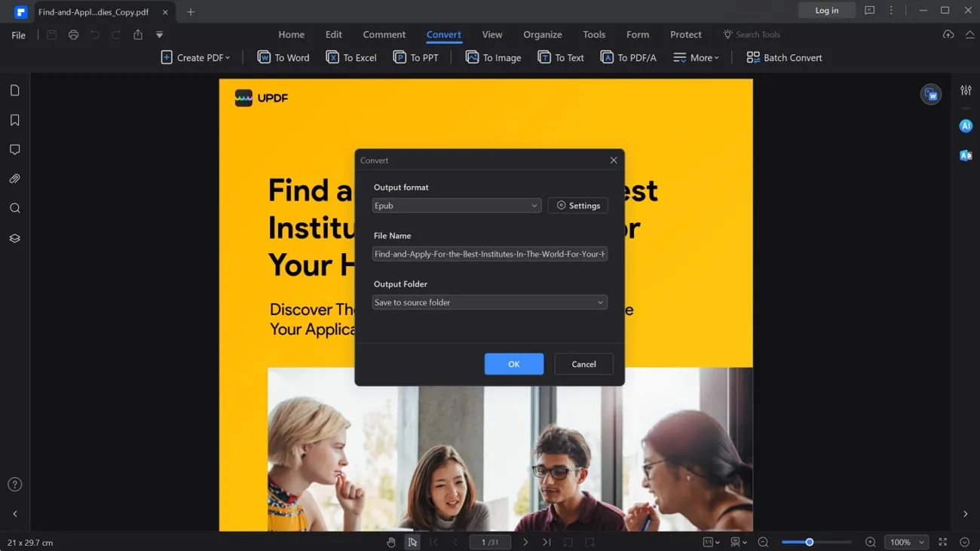Switch to the Protect tab
This screenshot has height=551, width=980.
tap(685, 35)
